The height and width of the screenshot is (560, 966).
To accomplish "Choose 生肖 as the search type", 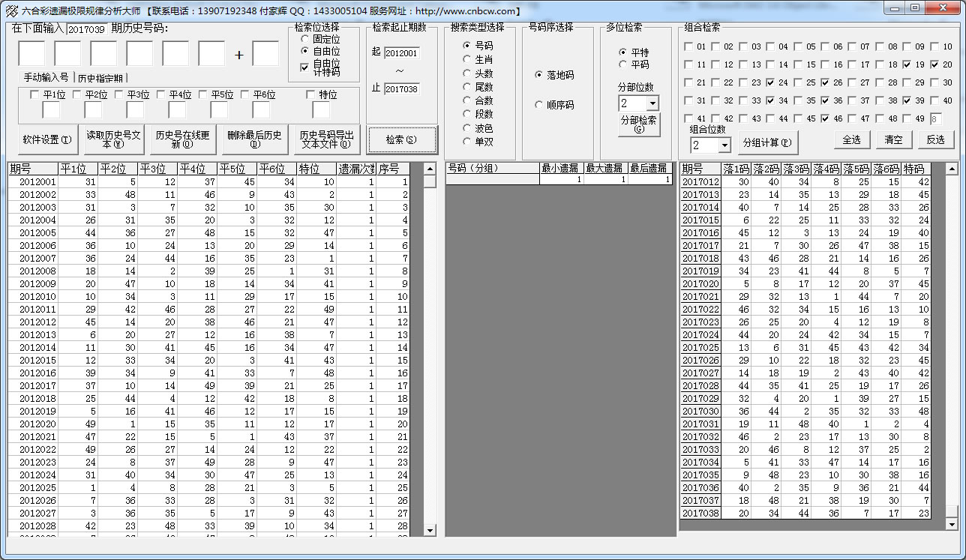I will (x=467, y=59).
